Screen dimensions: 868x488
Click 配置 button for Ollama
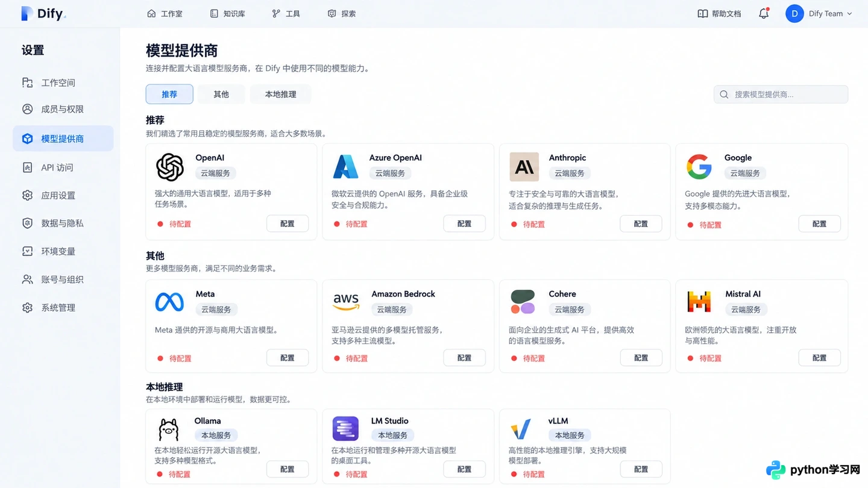tap(288, 469)
